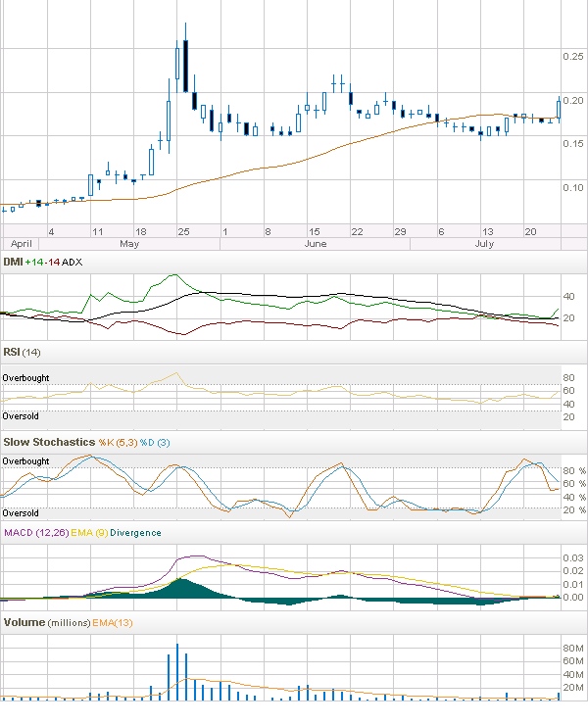Select the May 25 date label
This screenshot has height=725, width=588.
183,231
